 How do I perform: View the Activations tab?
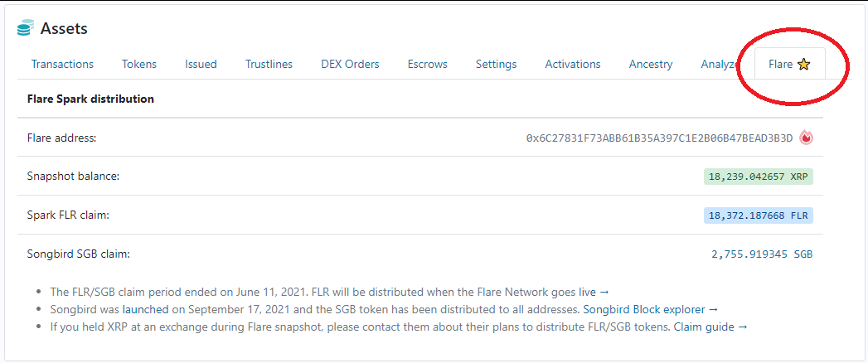[x=572, y=64]
